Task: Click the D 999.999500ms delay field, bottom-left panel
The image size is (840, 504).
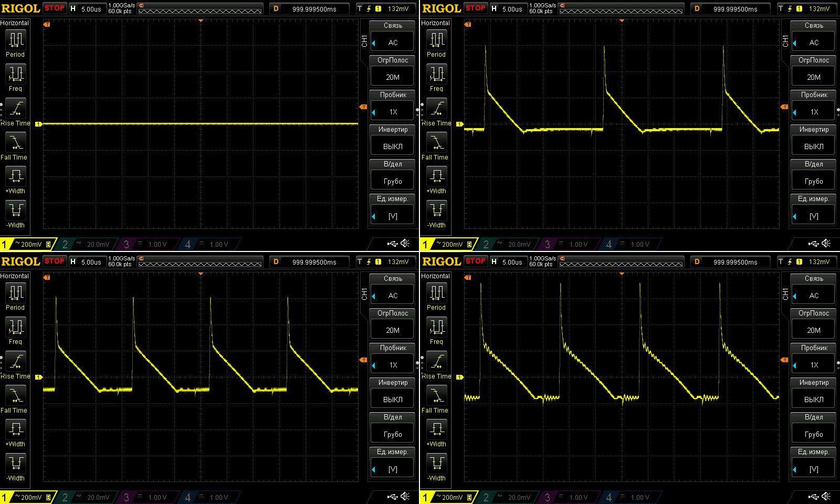Action: (x=309, y=262)
